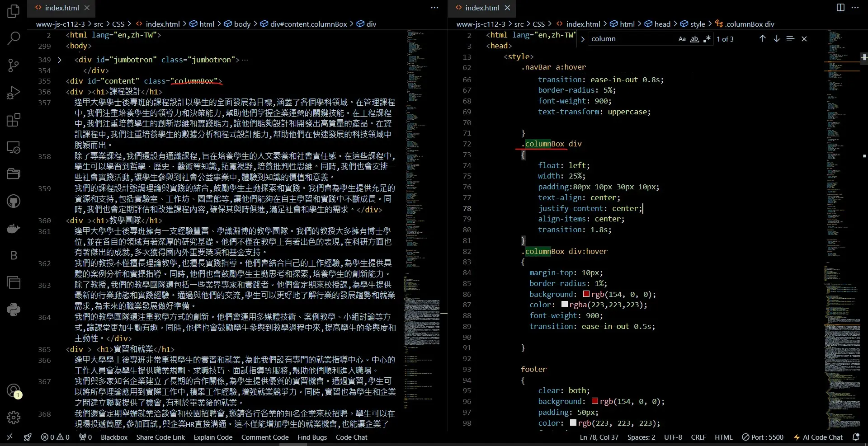Image resolution: width=868 pixels, height=446 pixels.
Task: Open the Run and Debug view
Action: (x=14, y=93)
